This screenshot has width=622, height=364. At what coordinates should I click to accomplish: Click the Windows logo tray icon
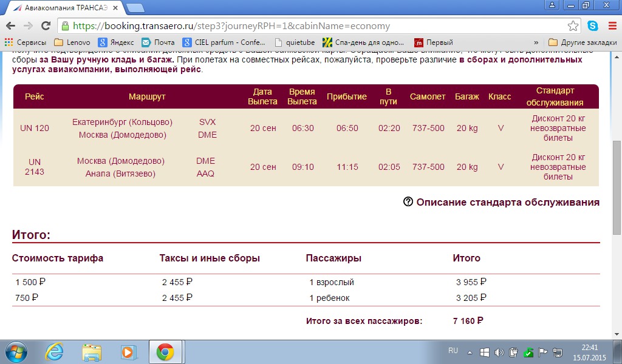click(484, 352)
